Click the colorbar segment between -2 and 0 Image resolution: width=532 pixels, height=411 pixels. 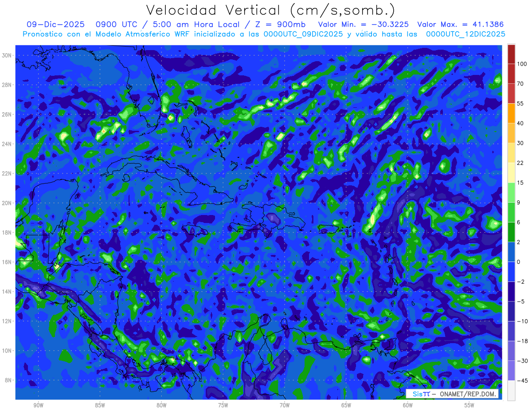pyautogui.click(x=511, y=271)
